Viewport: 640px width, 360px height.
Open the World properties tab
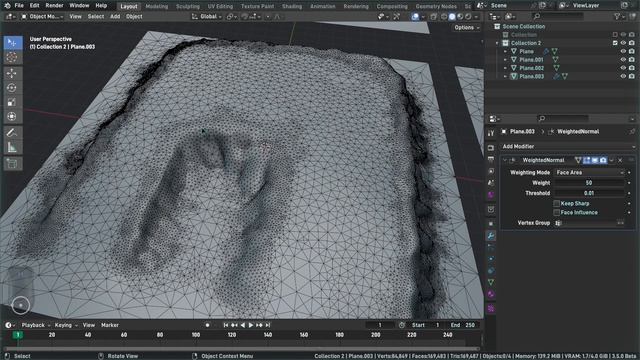[491, 195]
